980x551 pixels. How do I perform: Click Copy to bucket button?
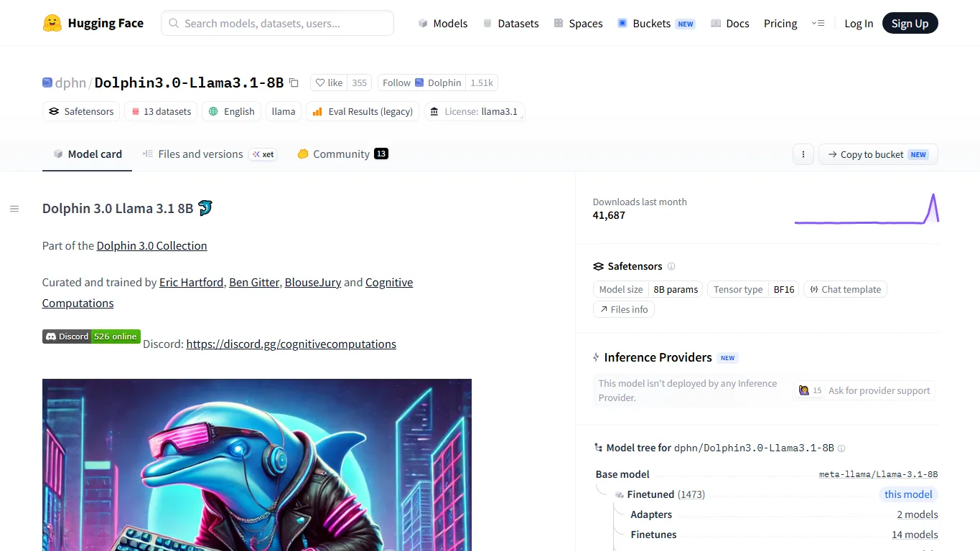click(878, 154)
